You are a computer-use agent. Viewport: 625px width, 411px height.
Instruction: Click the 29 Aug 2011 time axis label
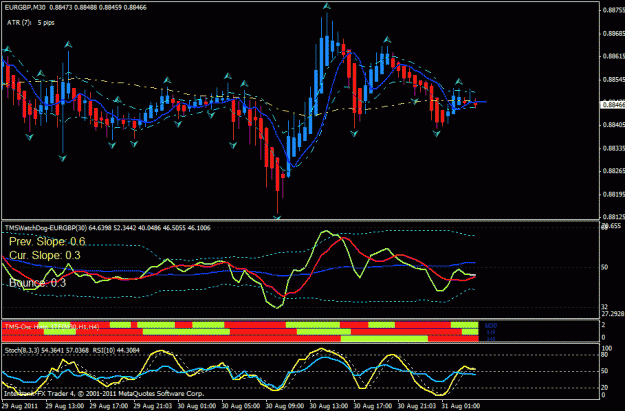18,406
